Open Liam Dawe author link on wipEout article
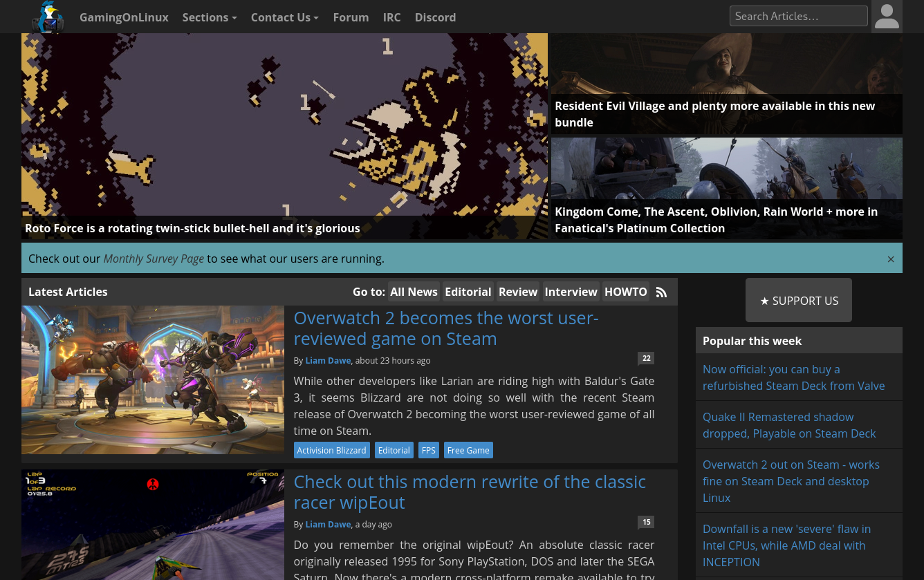Image resolution: width=924 pixels, height=580 pixels. [328, 524]
